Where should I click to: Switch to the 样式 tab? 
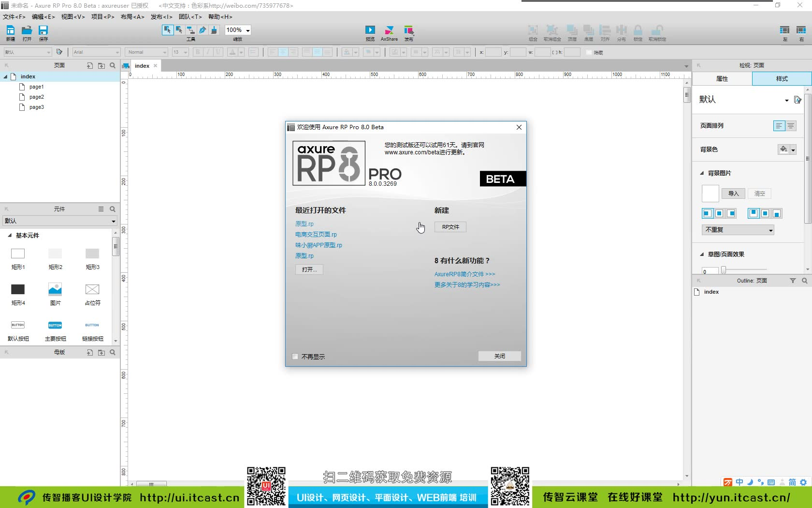[782, 79]
